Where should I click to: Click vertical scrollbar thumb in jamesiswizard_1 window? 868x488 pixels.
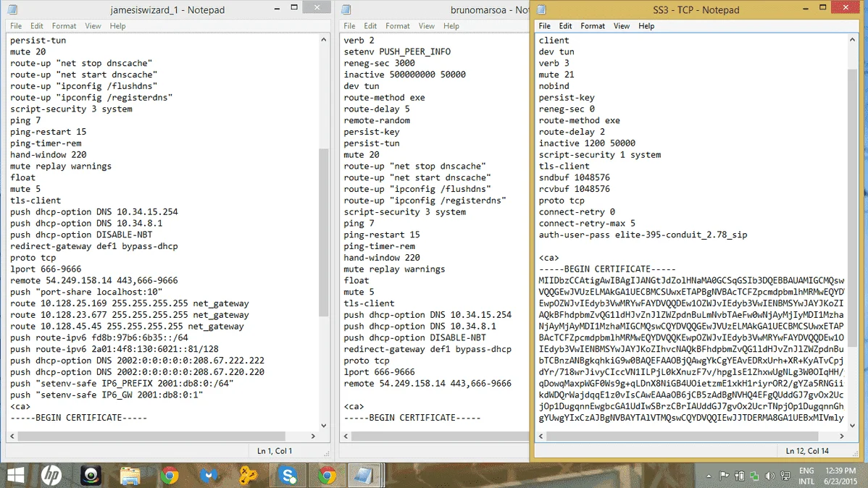(x=324, y=232)
